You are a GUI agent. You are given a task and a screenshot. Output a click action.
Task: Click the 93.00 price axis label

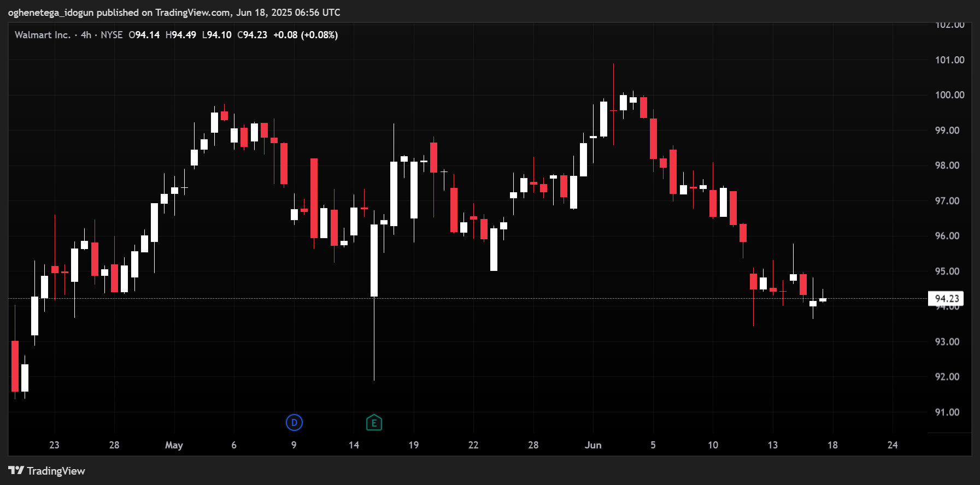tap(947, 342)
